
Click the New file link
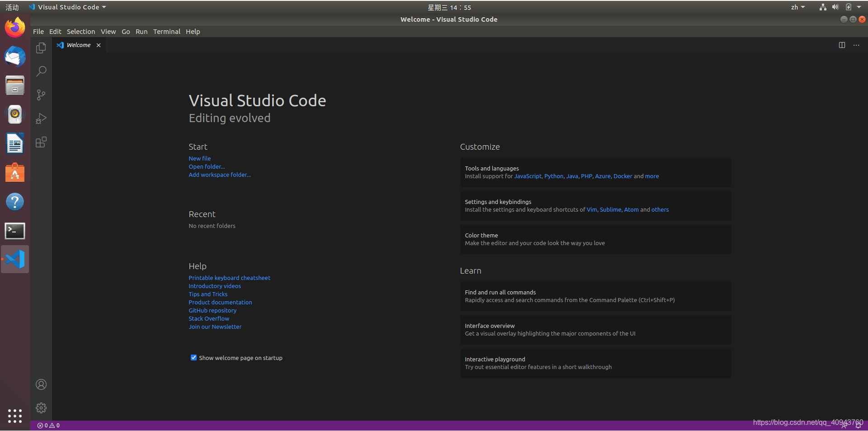point(200,159)
